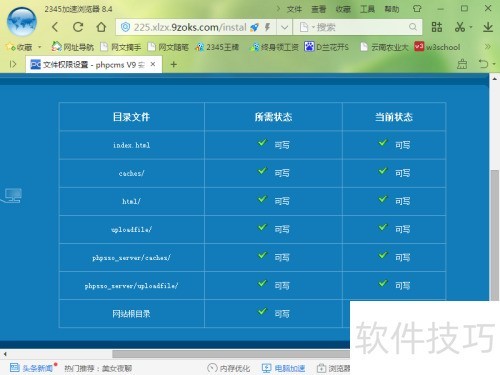Click the uploadfile/ table cell
500x375 pixels.
131,229
